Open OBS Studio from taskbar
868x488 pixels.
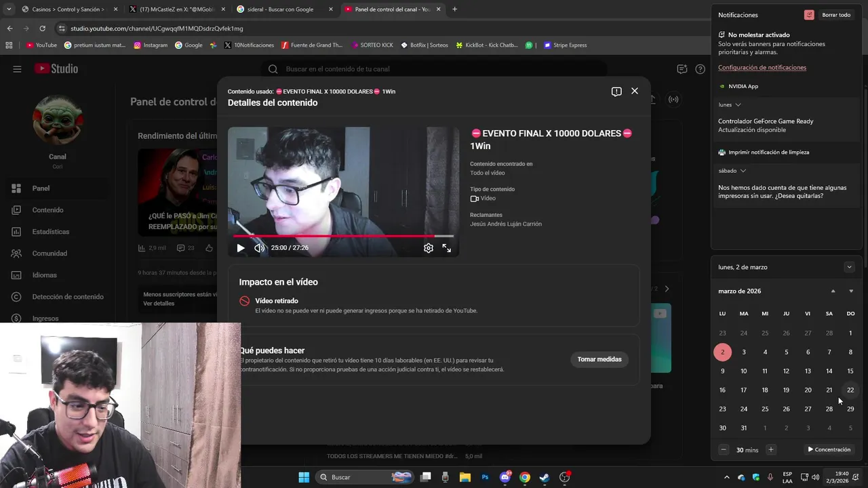(x=564, y=477)
